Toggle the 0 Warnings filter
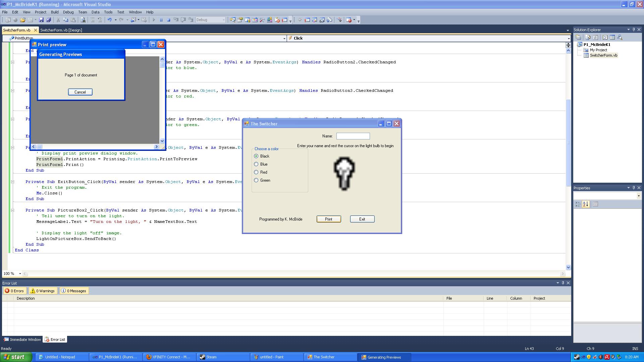The width and height of the screenshot is (644, 362). click(43, 291)
